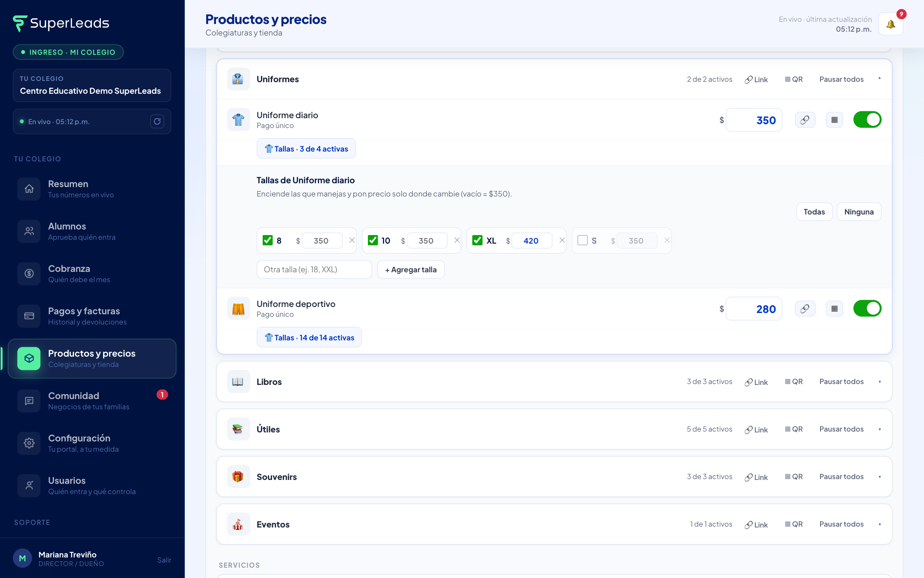Remove size 10 with its X icon
Image resolution: width=924 pixels, height=578 pixels.
457,240
